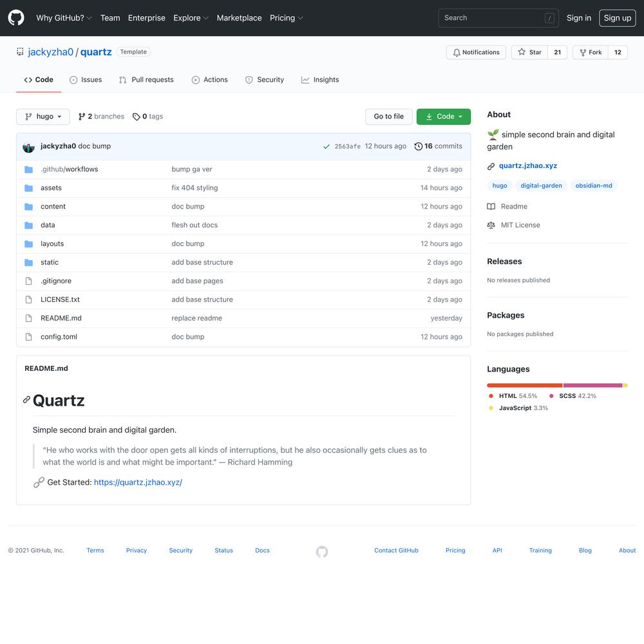644x644 pixels.
Task: Open the commit hash 2563afe
Action: click(x=348, y=146)
